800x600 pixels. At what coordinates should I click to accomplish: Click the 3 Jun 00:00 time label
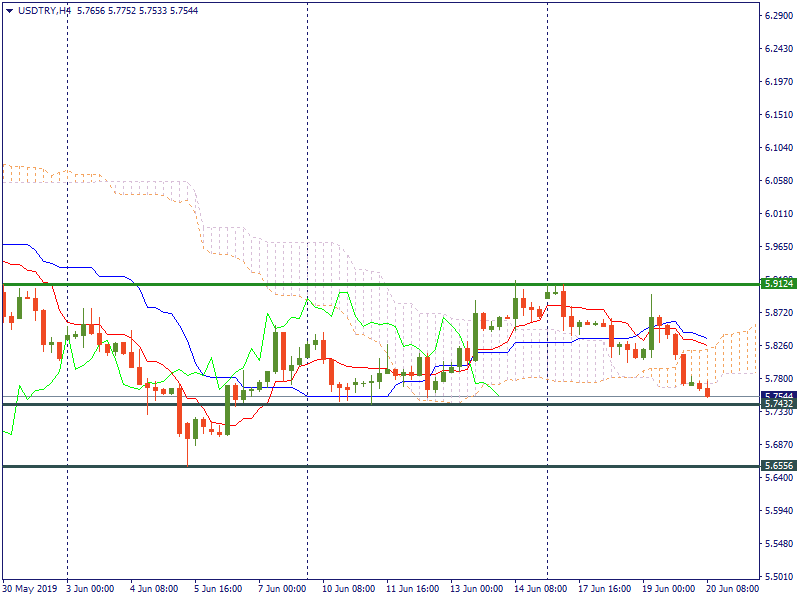[x=90, y=588]
